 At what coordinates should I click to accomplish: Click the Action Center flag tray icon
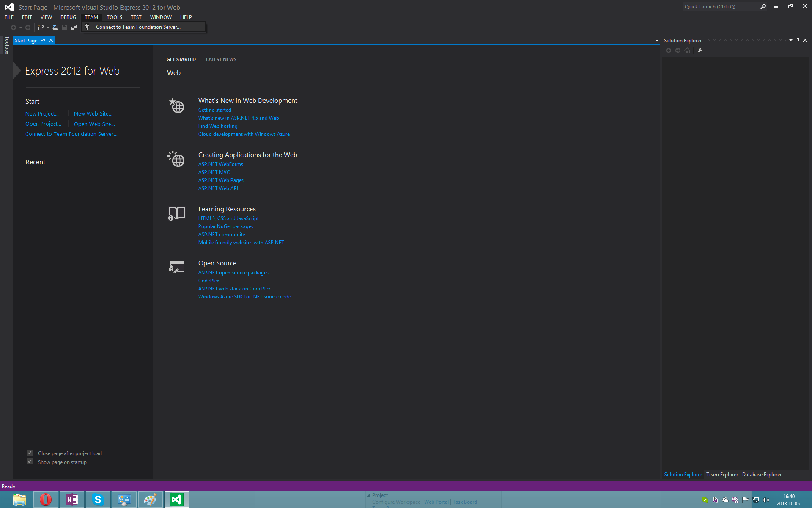tap(745, 500)
